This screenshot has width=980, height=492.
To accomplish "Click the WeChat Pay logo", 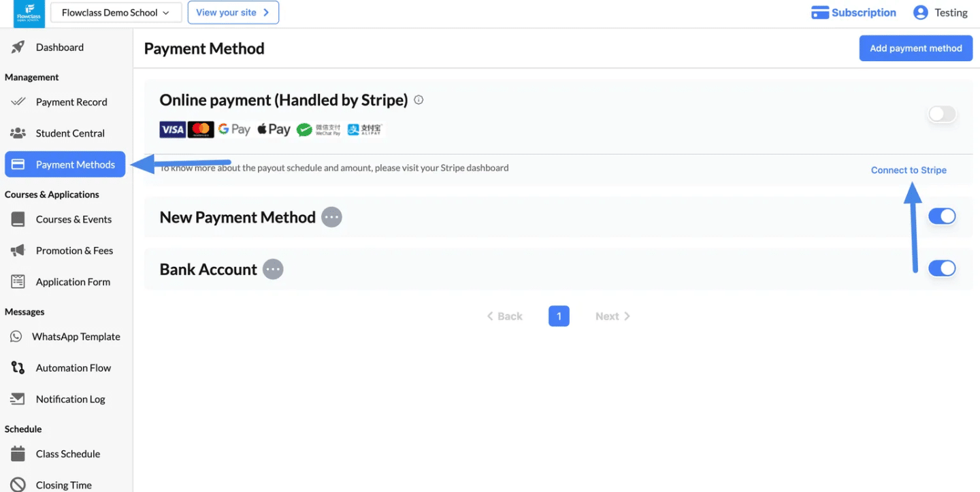I will (319, 129).
